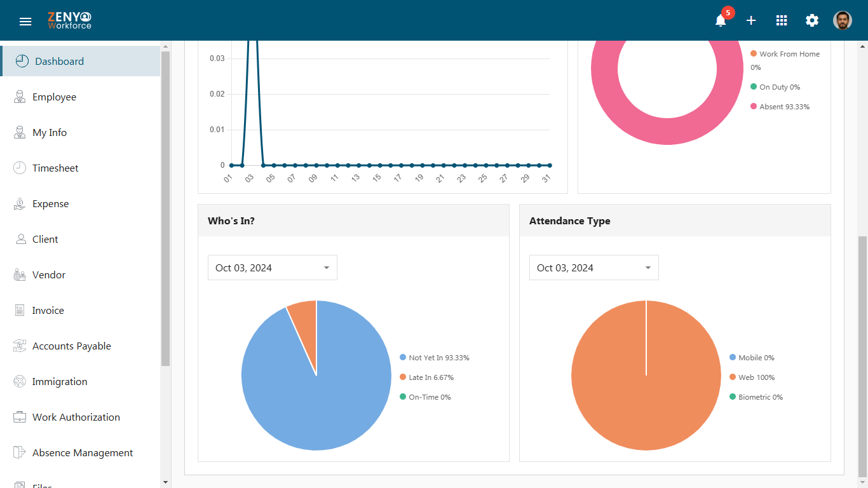This screenshot has height=488, width=868.
Task: Open the Attendance Type date dropdown
Action: point(594,268)
